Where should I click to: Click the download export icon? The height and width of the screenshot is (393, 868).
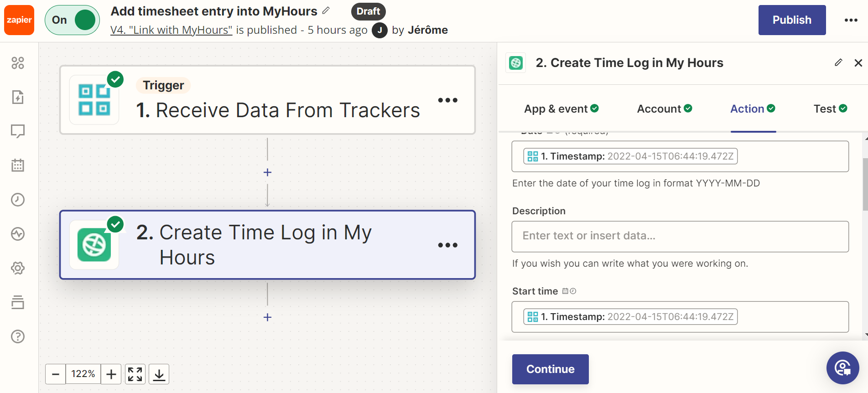tap(159, 374)
